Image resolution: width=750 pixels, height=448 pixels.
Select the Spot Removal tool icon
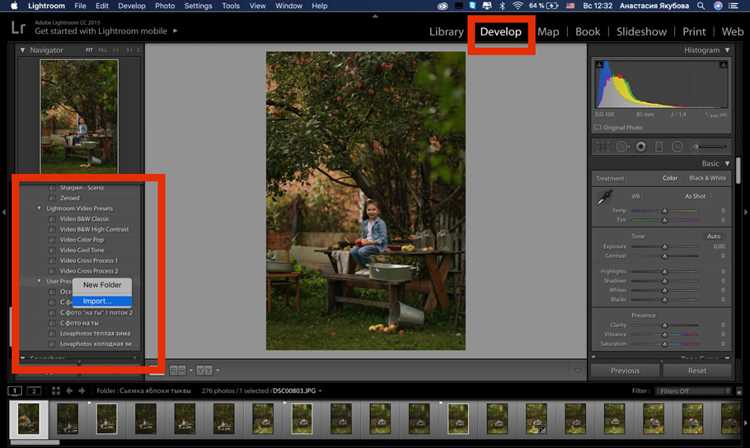(x=622, y=147)
